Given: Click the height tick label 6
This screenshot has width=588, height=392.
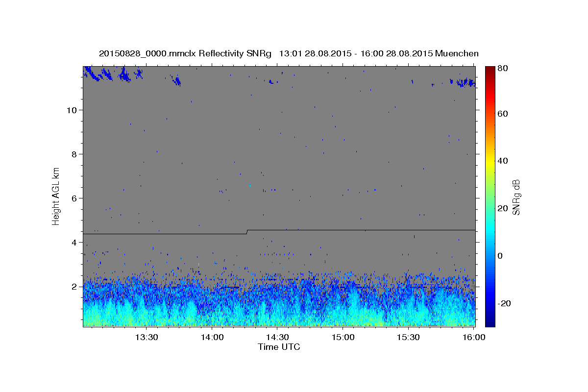Looking at the screenshot, I should pyautogui.click(x=74, y=198).
